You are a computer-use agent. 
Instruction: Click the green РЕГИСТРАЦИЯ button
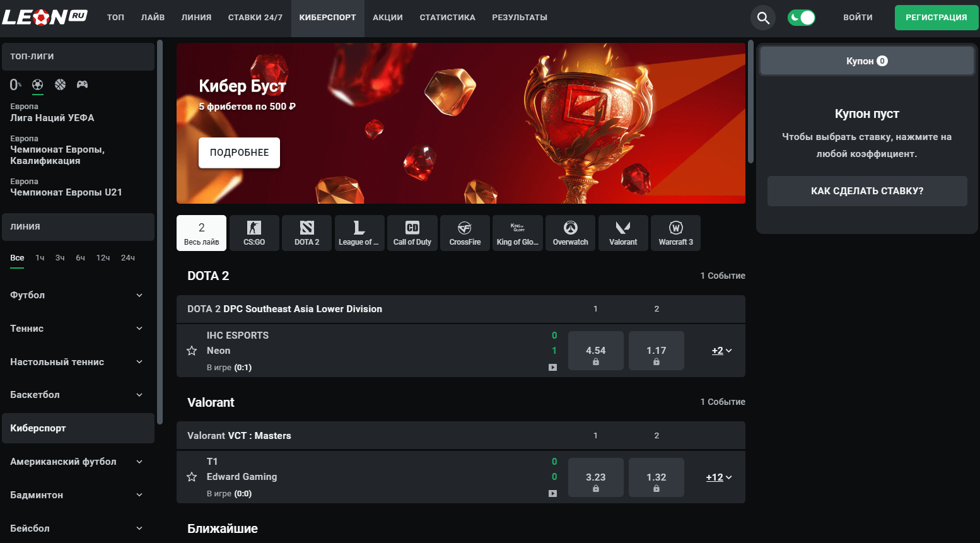tap(936, 18)
